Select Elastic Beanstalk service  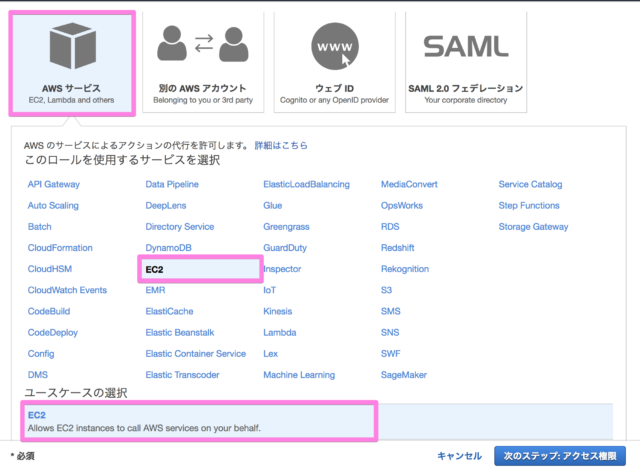[x=180, y=333]
